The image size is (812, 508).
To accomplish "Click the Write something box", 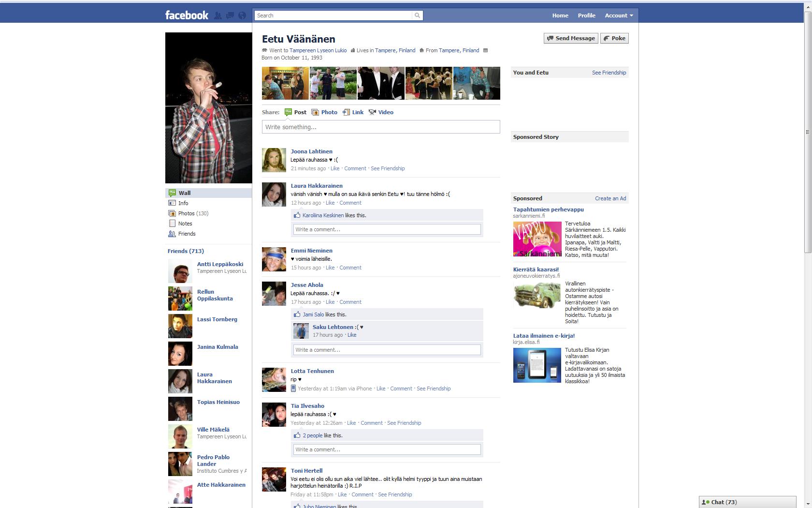I will (381, 127).
